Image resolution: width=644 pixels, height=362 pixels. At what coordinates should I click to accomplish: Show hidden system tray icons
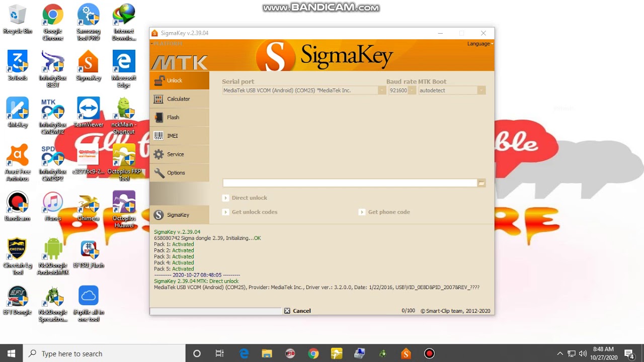(560, 353)
